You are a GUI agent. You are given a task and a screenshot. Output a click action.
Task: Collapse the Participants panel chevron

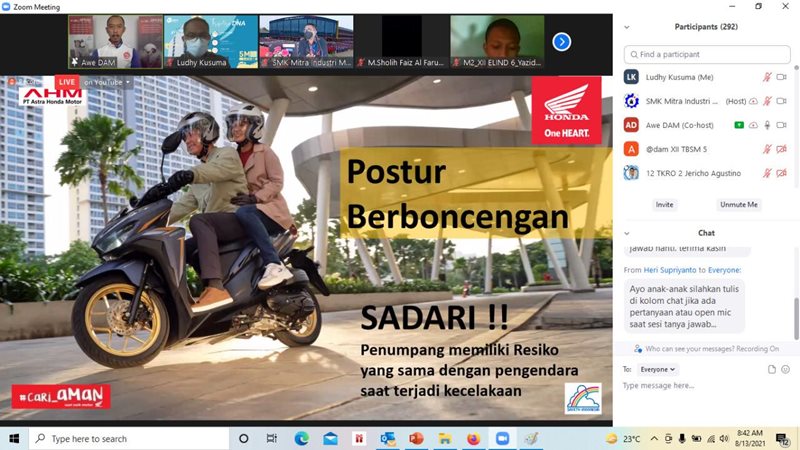626,27
